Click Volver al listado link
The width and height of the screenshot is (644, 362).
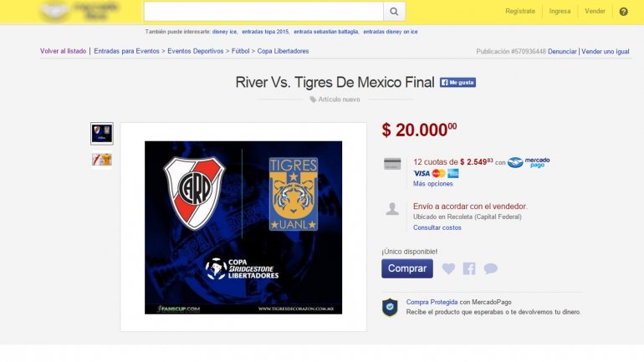click(x=64, y=51)
